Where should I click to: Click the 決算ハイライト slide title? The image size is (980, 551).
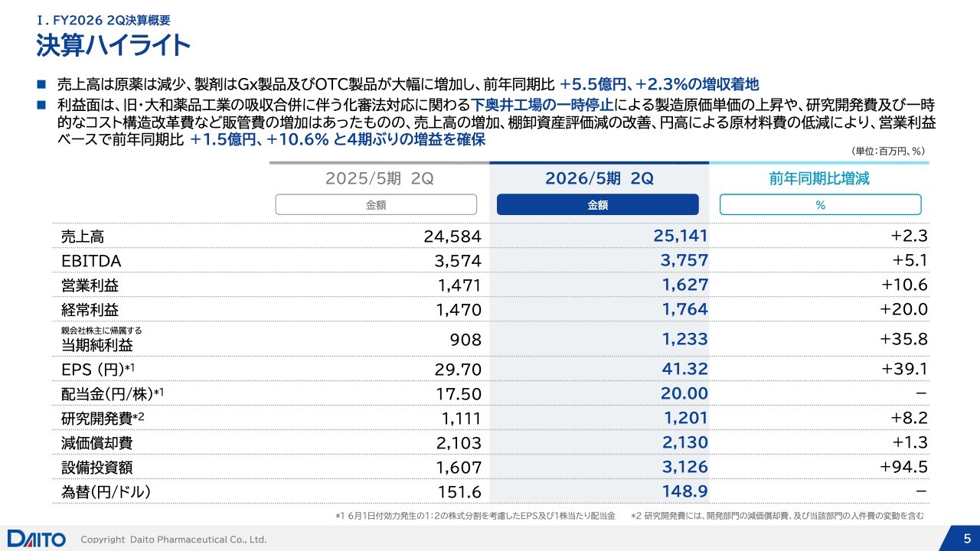(113, 46)
